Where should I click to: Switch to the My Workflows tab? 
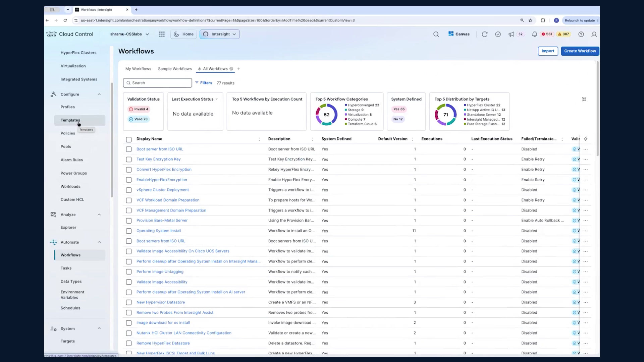tap(138, 69)
